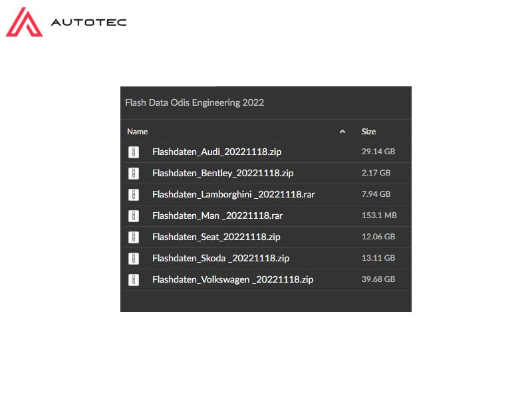
Task: Click the Seat zip archive icon
Action: (134, 237)
